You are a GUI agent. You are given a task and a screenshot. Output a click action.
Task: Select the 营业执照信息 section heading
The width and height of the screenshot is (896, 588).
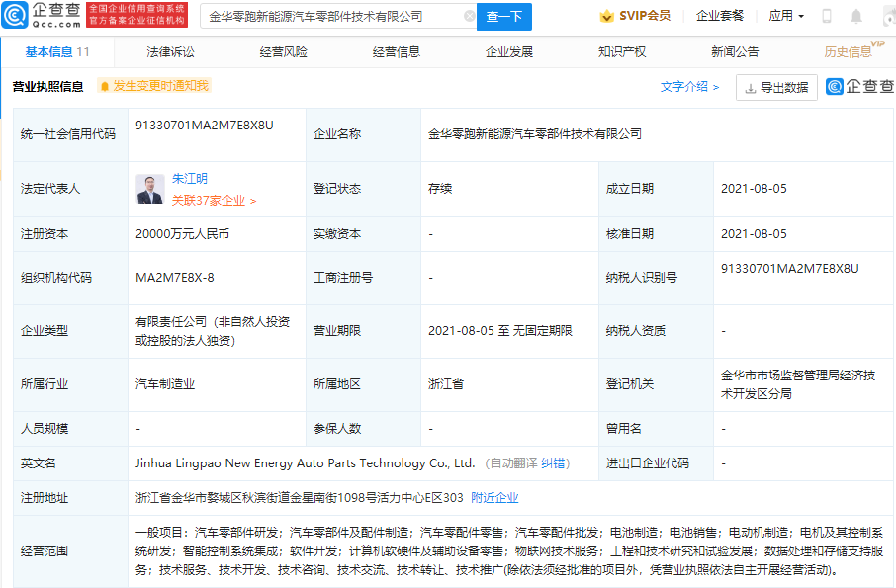(48, 87)
